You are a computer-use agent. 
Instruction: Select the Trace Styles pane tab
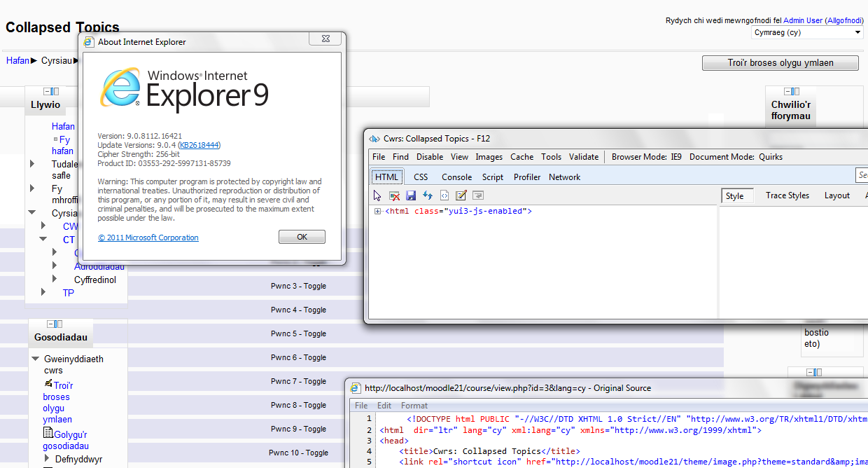click(787, 195)
